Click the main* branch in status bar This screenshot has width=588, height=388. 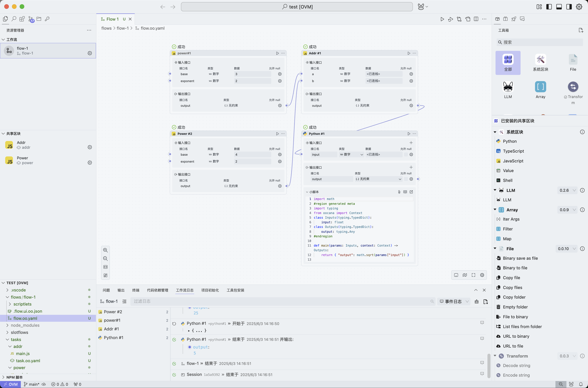tap(31, 384)
